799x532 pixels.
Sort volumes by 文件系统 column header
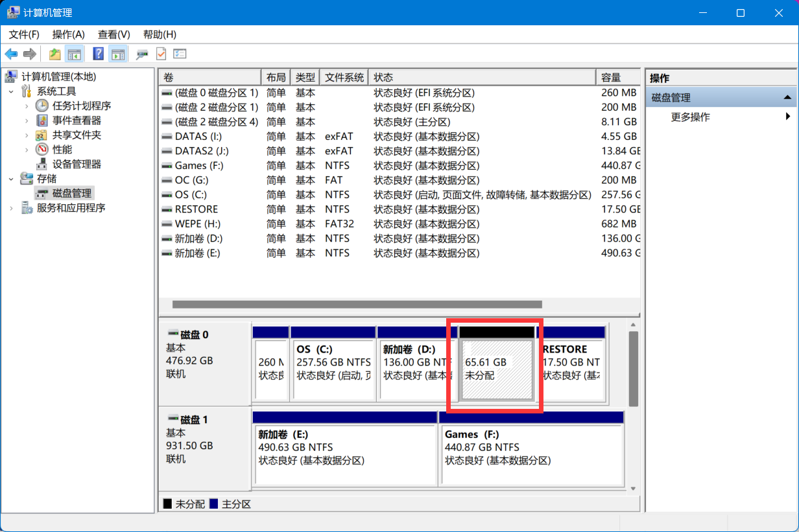344,77
